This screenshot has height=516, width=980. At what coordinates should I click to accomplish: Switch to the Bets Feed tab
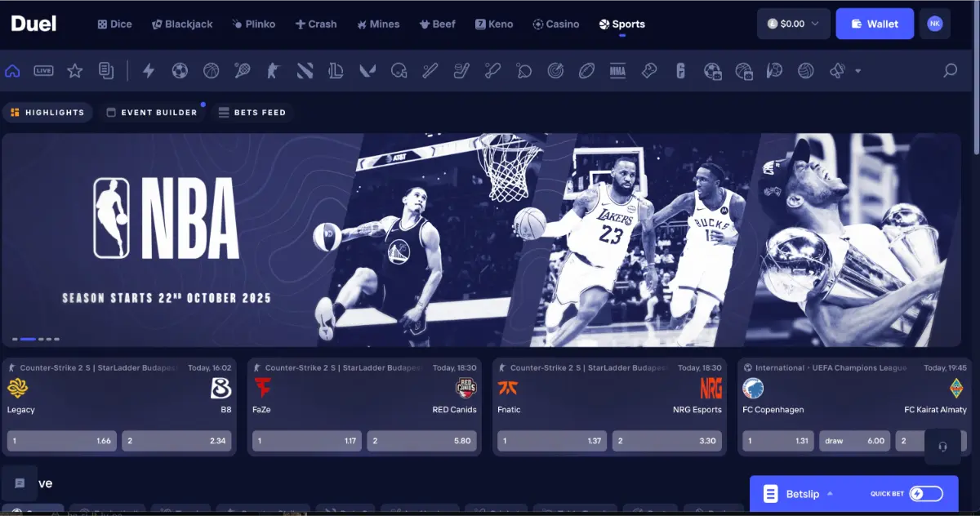click(x=253, y=112)
